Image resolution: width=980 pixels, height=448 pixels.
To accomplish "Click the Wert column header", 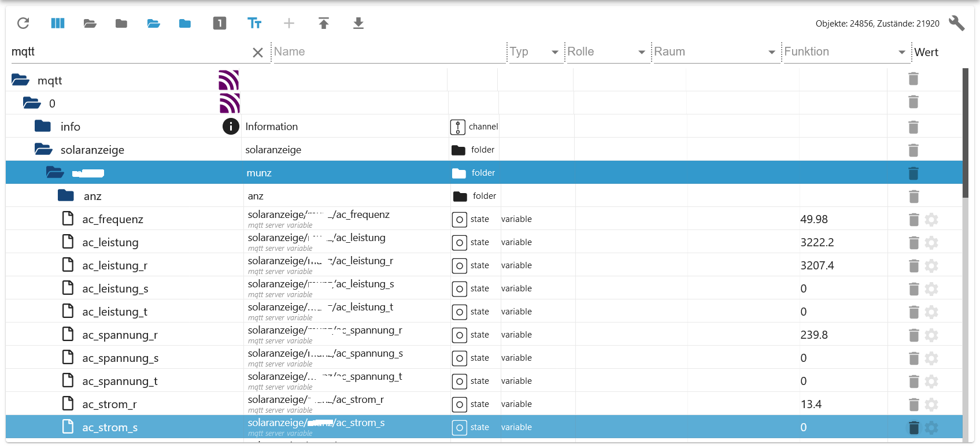I will click(x=926, y=52).
